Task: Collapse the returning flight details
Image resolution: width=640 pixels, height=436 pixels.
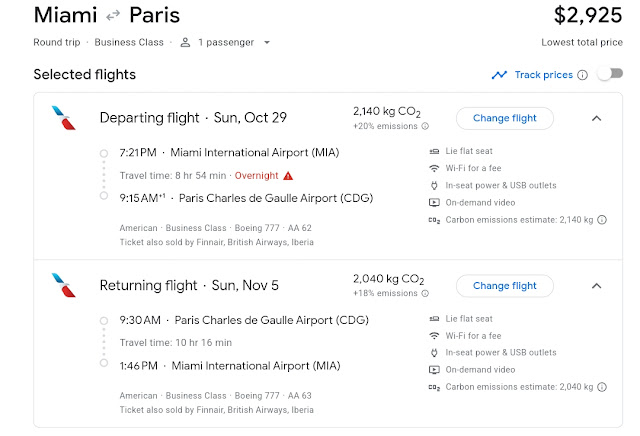Action: [x=596, y=286]
